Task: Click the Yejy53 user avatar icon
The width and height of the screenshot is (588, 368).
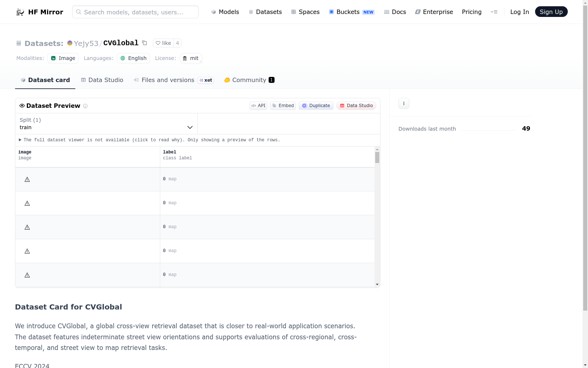Action: pyautogui.click(x=70, y=43)
